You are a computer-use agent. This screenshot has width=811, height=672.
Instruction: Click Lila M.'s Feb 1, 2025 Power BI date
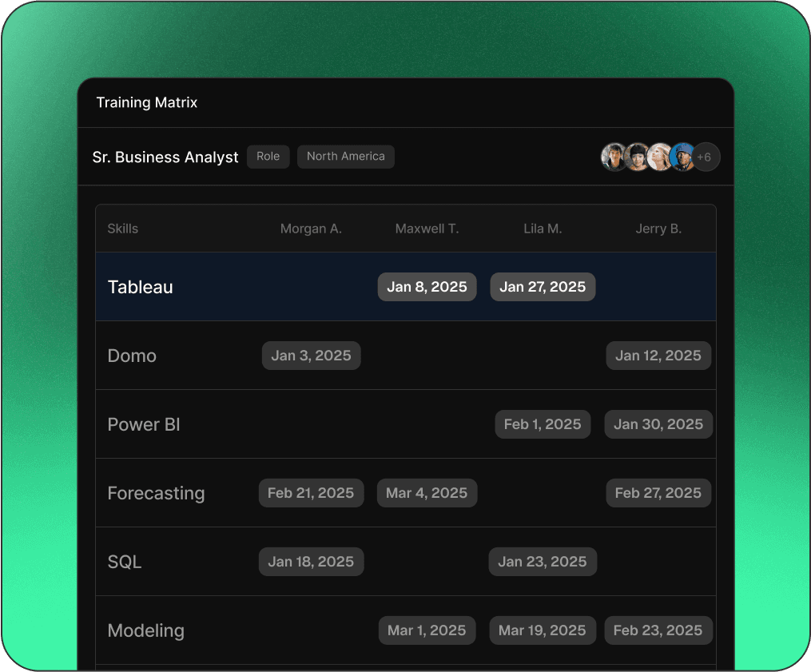(543, 424)
